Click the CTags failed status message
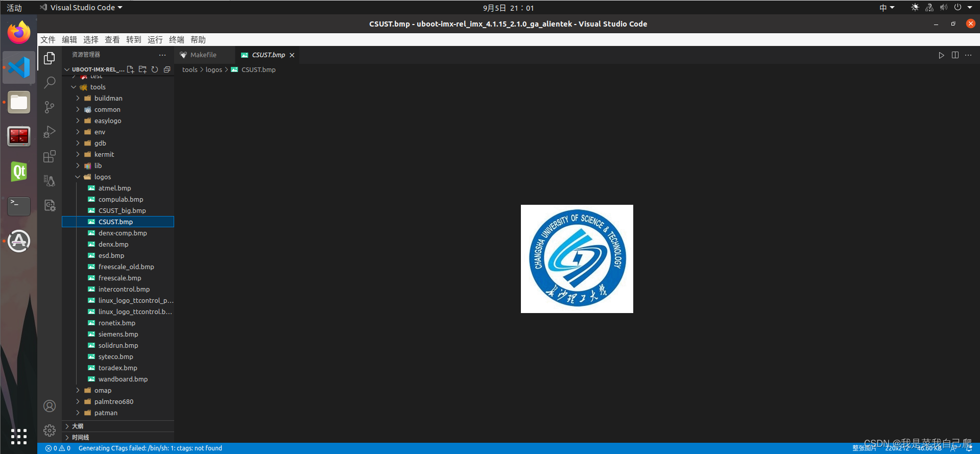The height and width of the screenshot is (454, 980). tap(150, 448)
